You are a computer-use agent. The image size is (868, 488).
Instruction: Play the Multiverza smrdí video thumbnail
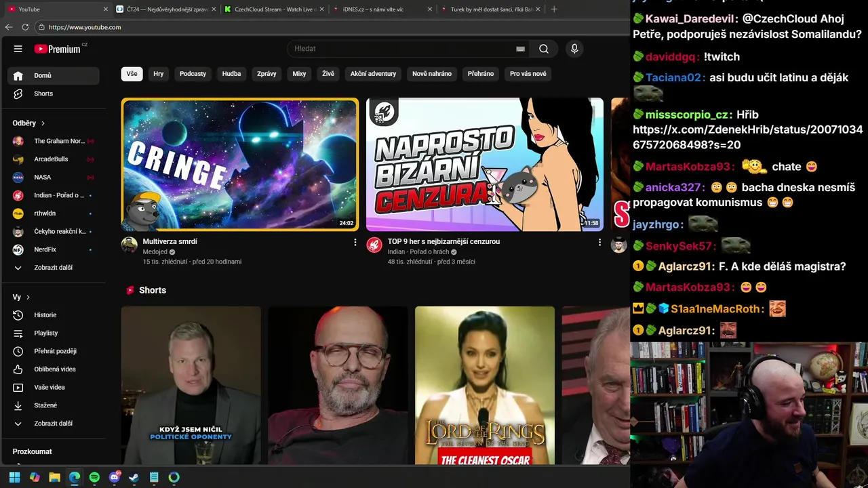(x=240, y=165)
